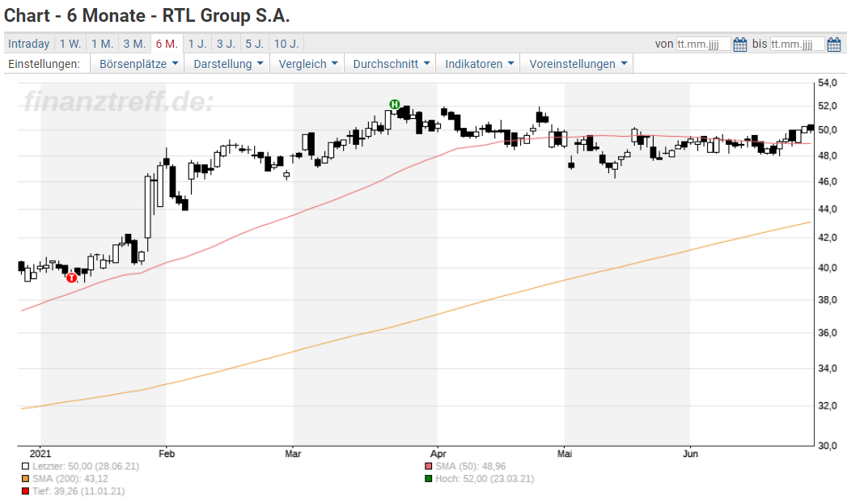This screenshot has width=847, height=504.
Task: Select the active 6 M. tab
Action: click(167, 44)
